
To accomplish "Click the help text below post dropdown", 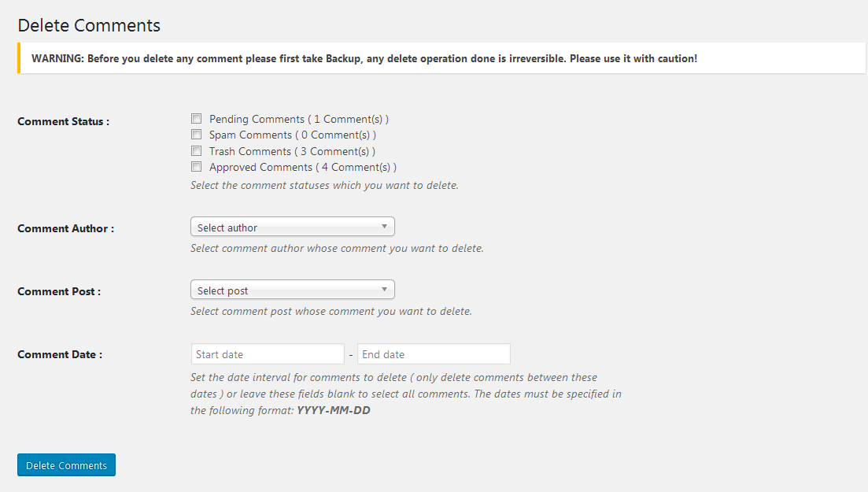I will point(331,312).
